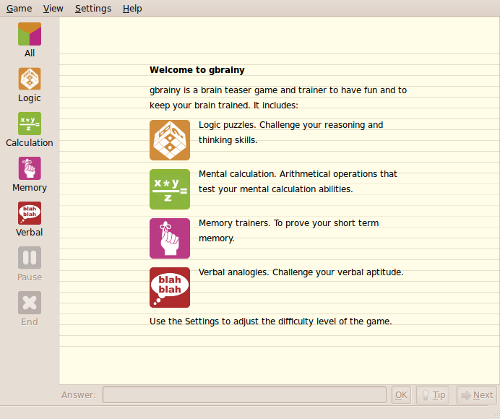Open the Game menu
The height and width of the screenshot is (419, 500).
(x=19, y=8)
